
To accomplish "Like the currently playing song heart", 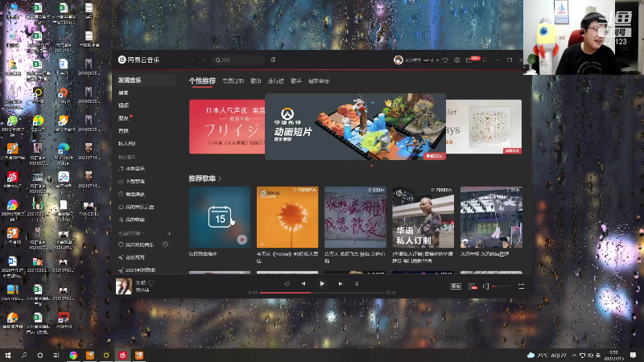I will click(151, 283).
